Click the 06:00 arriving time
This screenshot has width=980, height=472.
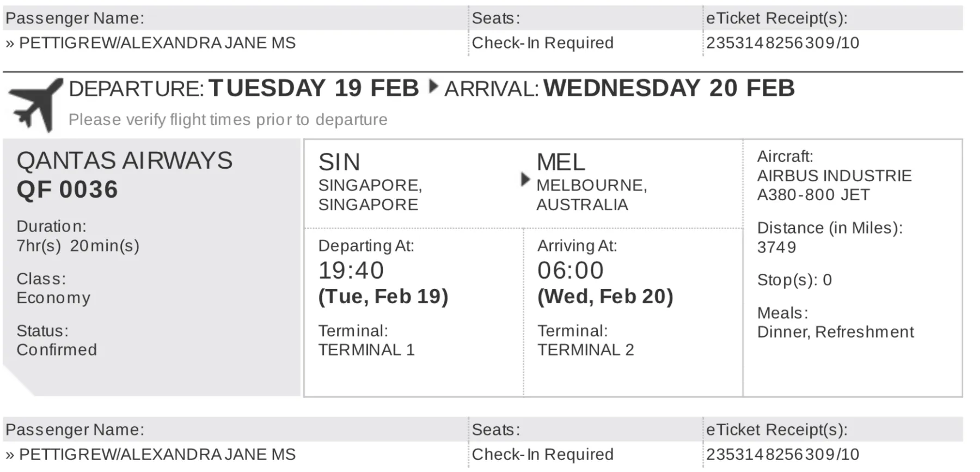[571, 271]
